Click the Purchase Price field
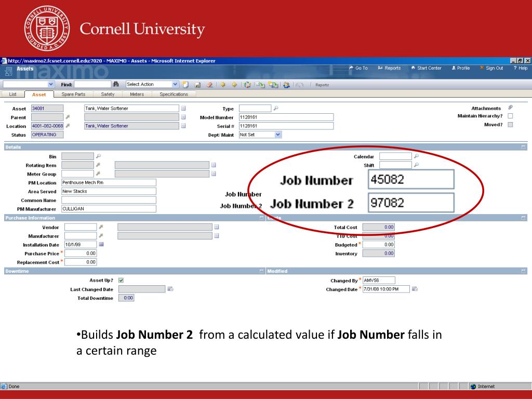532x399 pixels. click(81, 254)
